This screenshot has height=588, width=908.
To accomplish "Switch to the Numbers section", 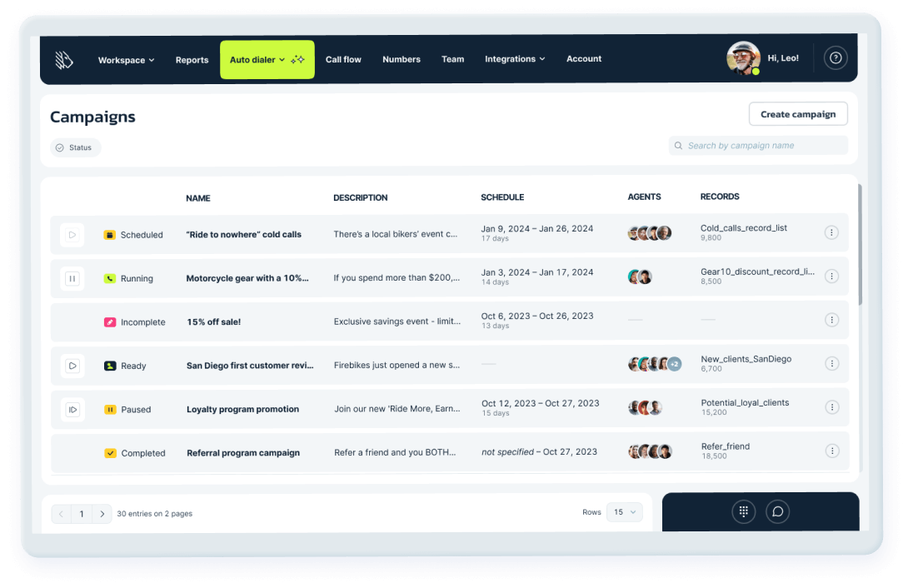I will tap(402, 59).
